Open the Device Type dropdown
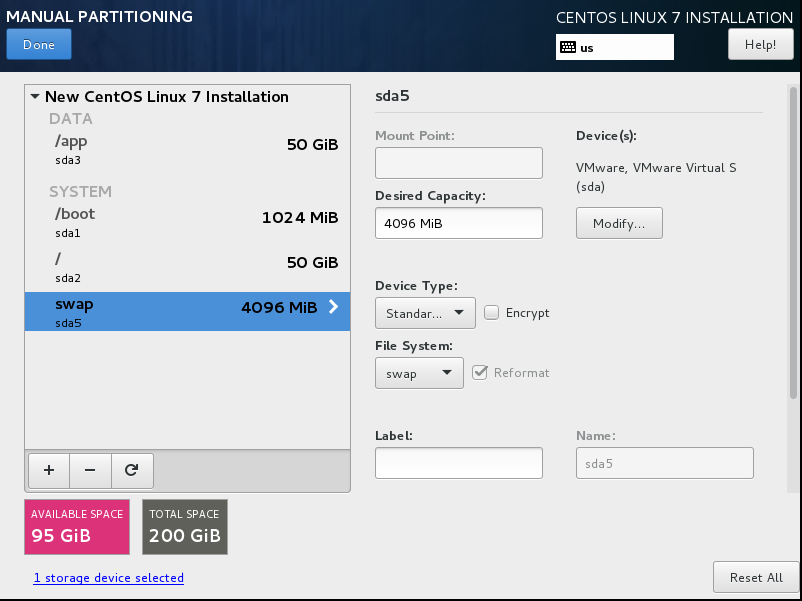 [425, 313]
